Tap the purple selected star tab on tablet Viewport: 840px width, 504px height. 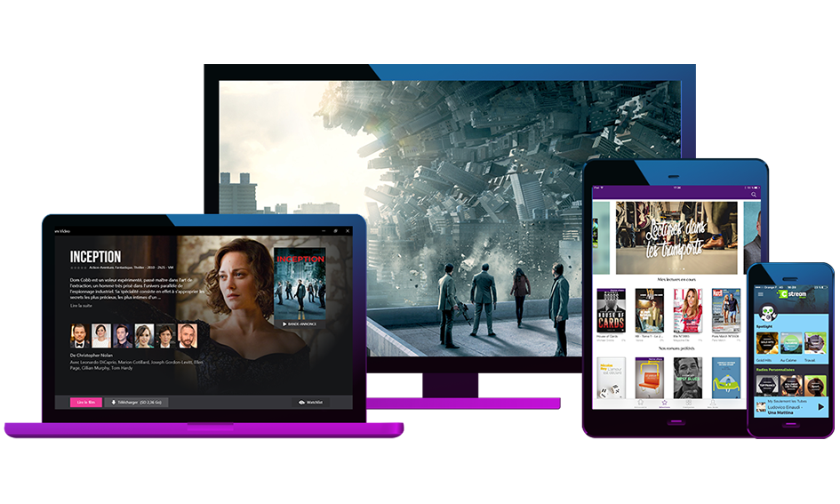click(x=664, y=404)
